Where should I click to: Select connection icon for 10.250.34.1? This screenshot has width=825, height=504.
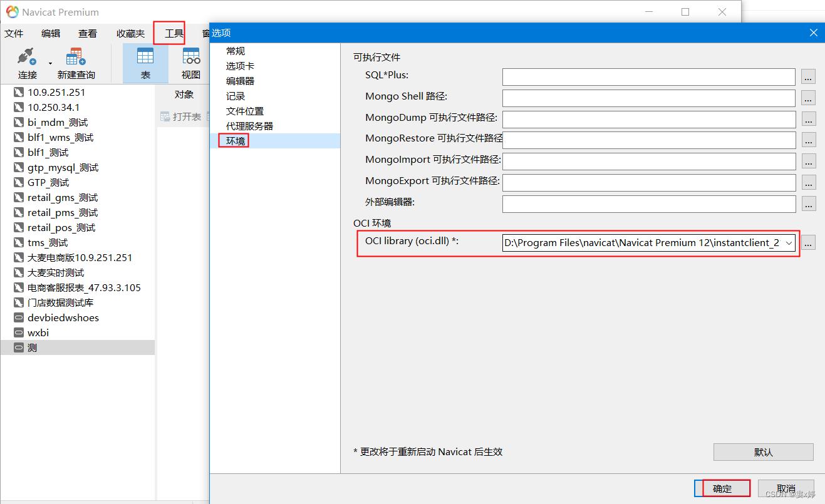19,107
